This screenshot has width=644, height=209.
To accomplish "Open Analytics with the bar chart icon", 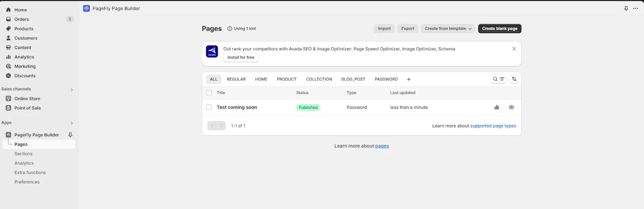I will point(8,57).
